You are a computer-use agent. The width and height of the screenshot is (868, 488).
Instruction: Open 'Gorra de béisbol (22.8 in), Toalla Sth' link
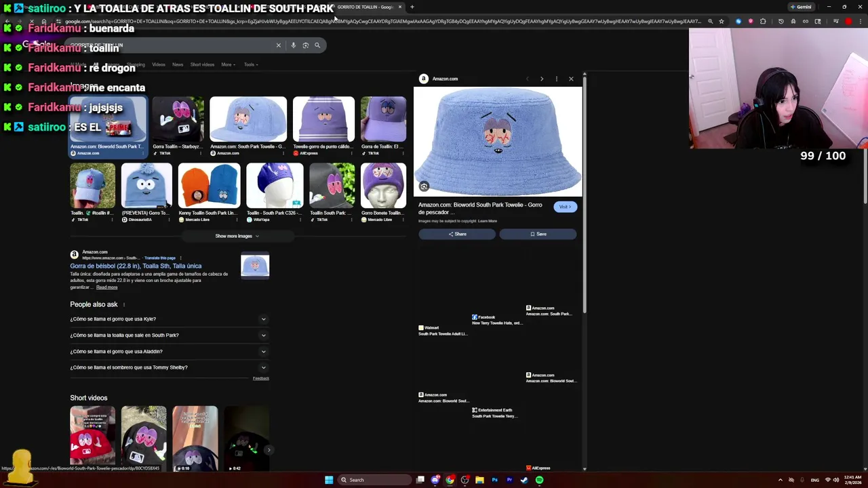point(136,266)
